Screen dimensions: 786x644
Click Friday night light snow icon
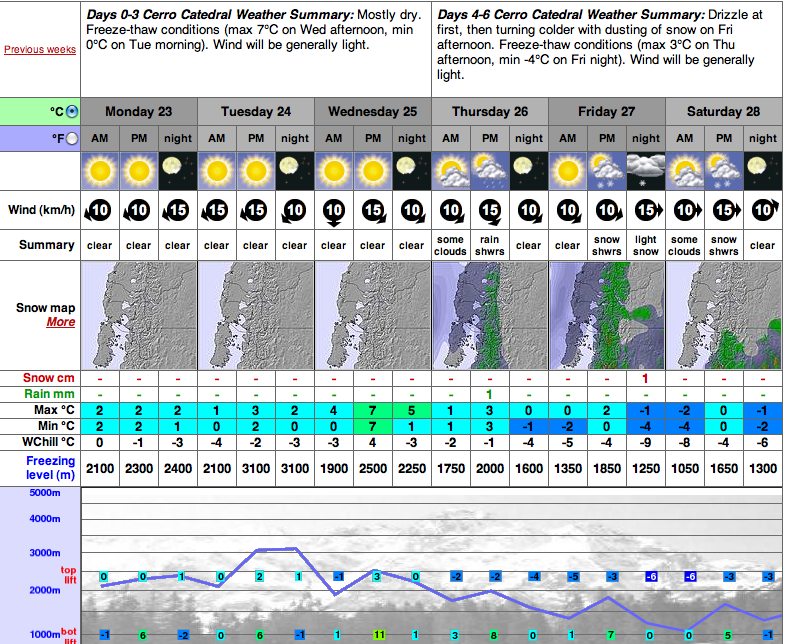pyautogui.click(x=646, y=171)
